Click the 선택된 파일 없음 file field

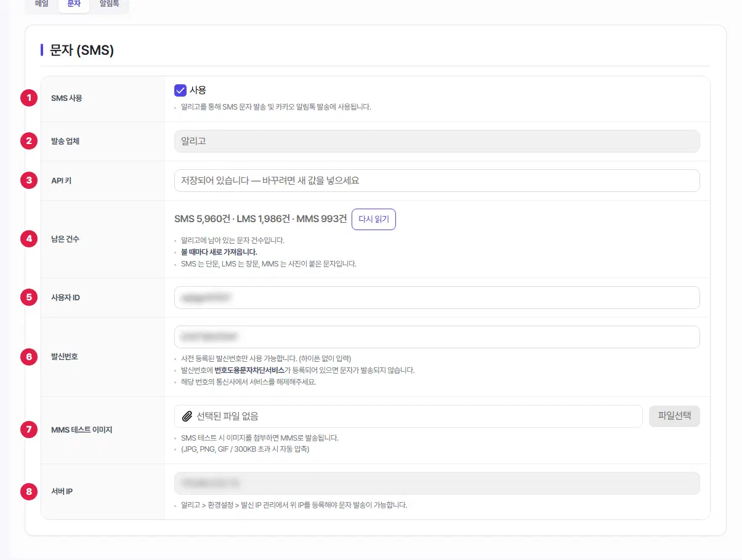click(409, 416)
